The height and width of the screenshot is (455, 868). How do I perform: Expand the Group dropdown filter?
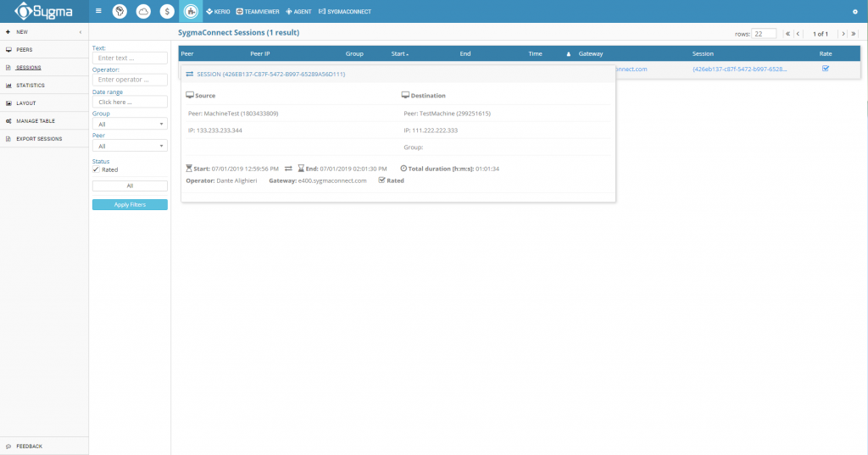[x=130, y=124]
